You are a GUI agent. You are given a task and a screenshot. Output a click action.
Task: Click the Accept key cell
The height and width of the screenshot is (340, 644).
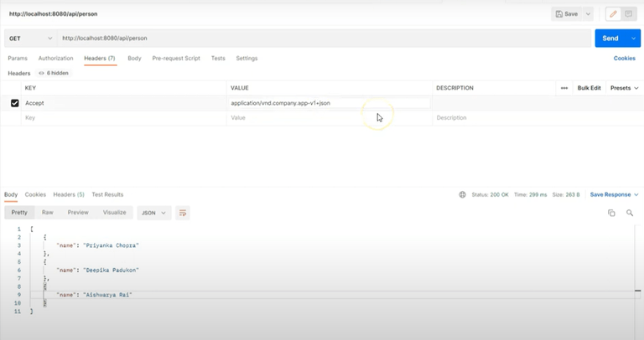point(123,103)
